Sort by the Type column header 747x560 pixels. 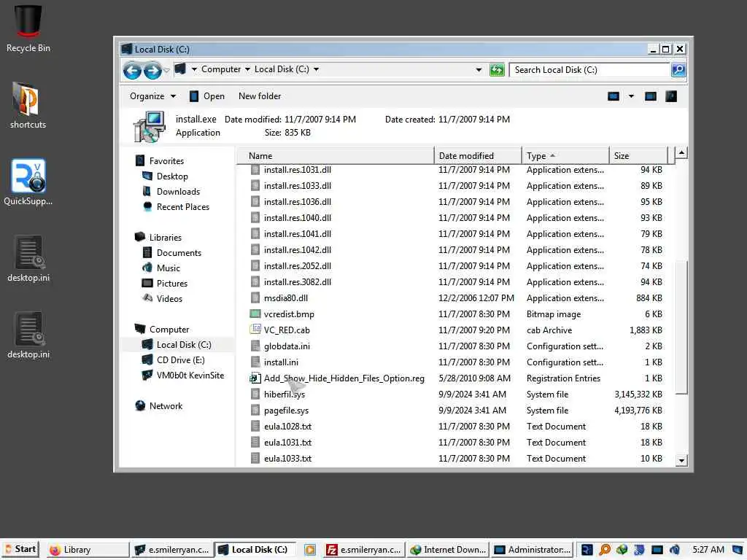click(565, 156)
